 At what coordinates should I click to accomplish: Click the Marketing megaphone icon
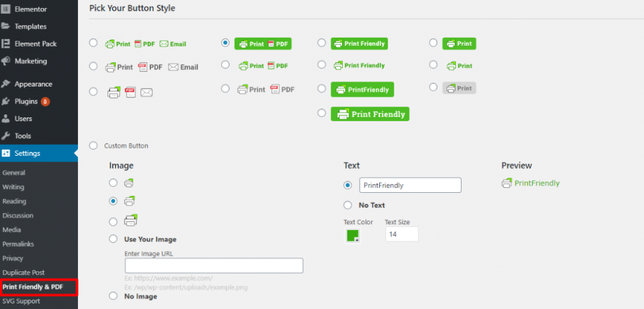(6, 61)
